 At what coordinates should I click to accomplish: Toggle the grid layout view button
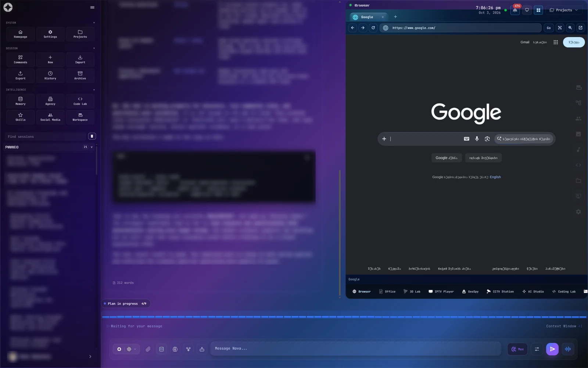(538, 10)
